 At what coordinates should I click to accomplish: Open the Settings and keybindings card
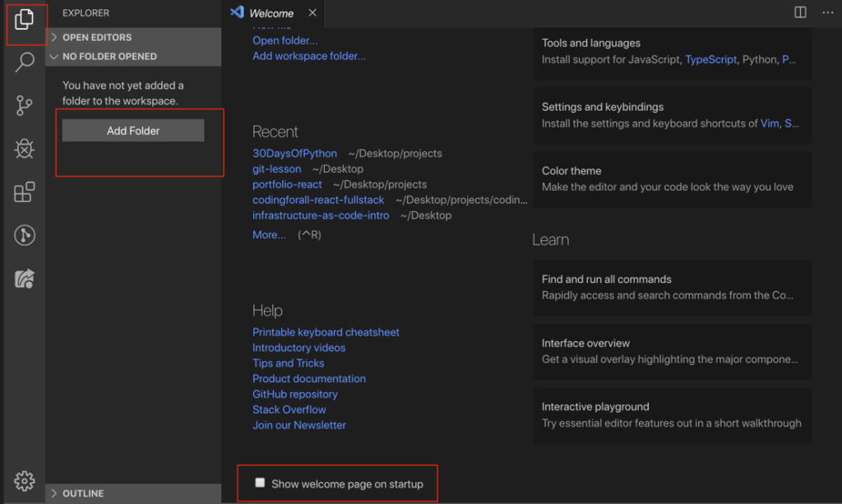tap(672, 115)
